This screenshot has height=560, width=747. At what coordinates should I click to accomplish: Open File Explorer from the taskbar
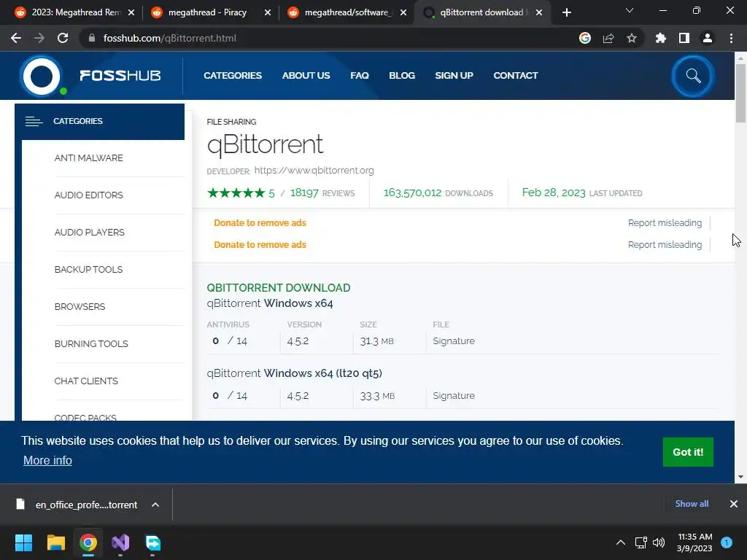[x=55, y=542]
